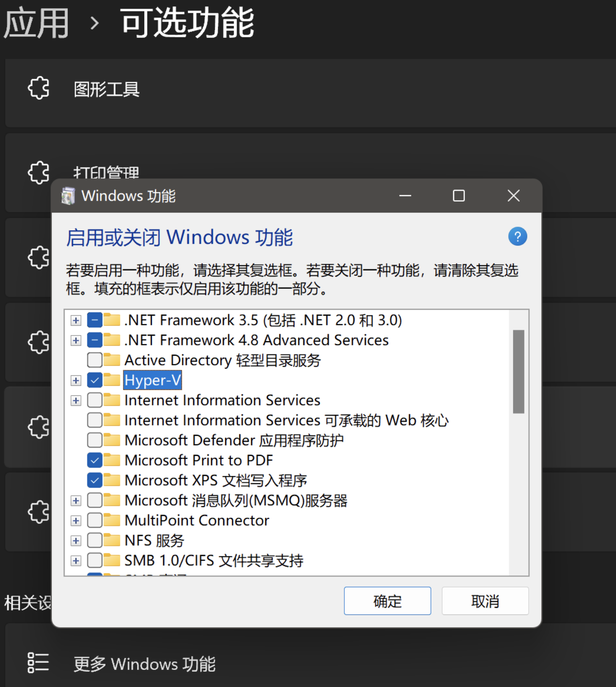Toggle the .NET Framework 3.5 checkbox
This screenshot has height=687, width=616.
tap(95, 320)
